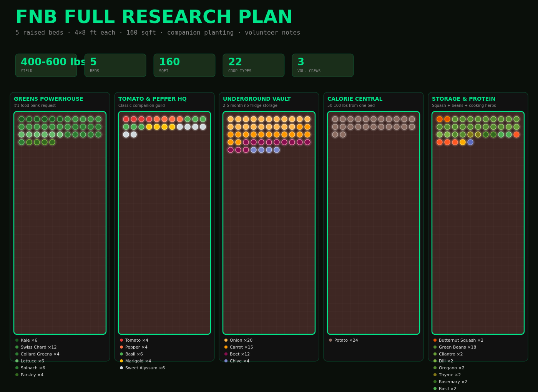Select 'Parsley ×4' legend label
538x392 pixels.
(x=32, y=375)
